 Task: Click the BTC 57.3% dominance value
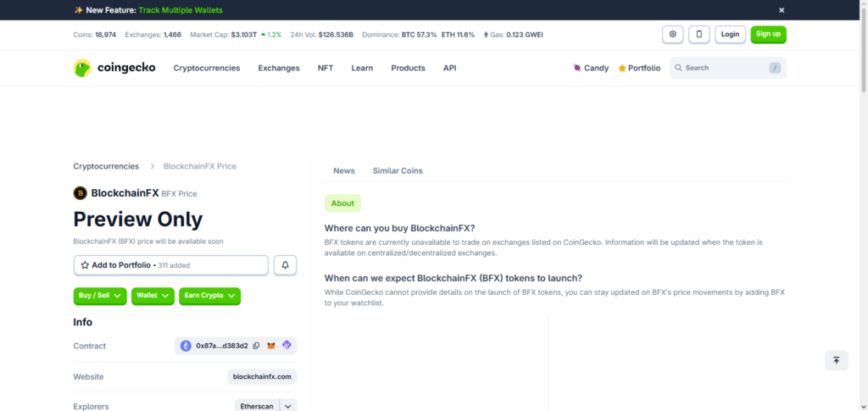pyautogui.click(x=419, y=34)
